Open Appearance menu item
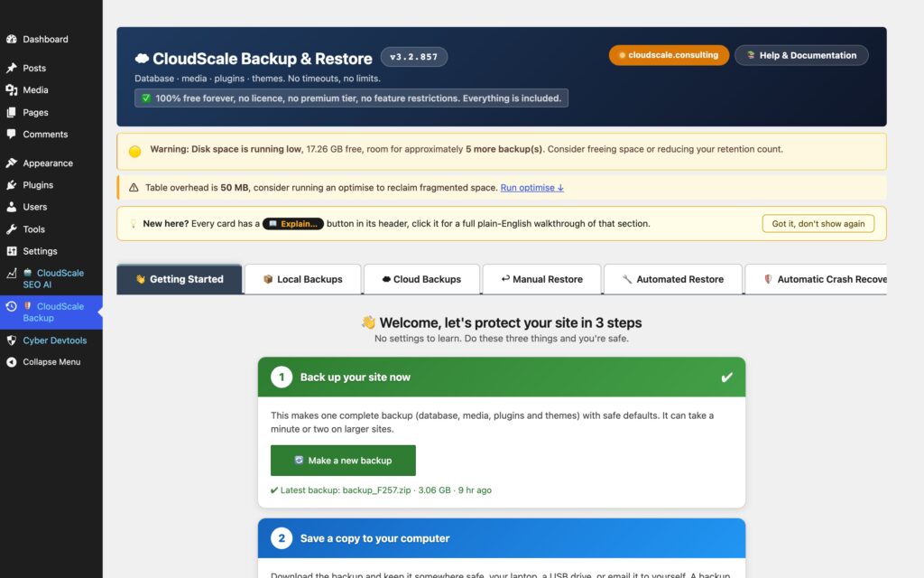The image size is (924, 578). pyautogui.click(x=48, y=163)
